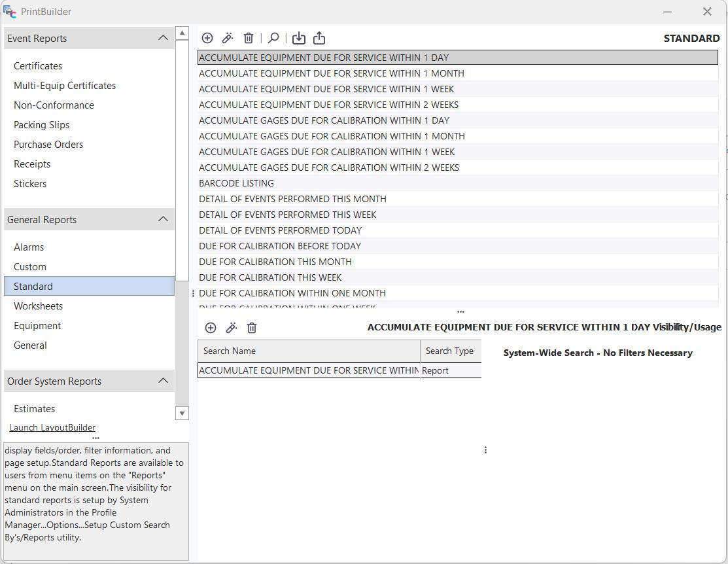
Task: Collapse the General Reports section
Action: pyautogui.click(x=163, y=219)
